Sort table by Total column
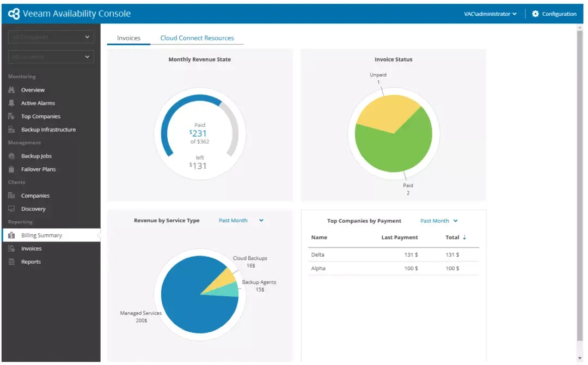This screenshot has height=365, width=588. pyautogui.click(x=456, y=238)
